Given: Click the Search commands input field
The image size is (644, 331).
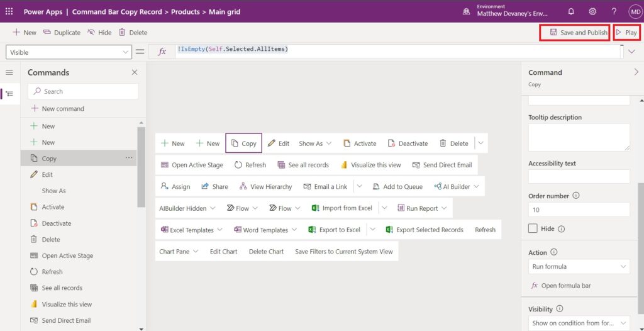Looking at the screenshot, I should pyautogui.click(x=83, y=91).
